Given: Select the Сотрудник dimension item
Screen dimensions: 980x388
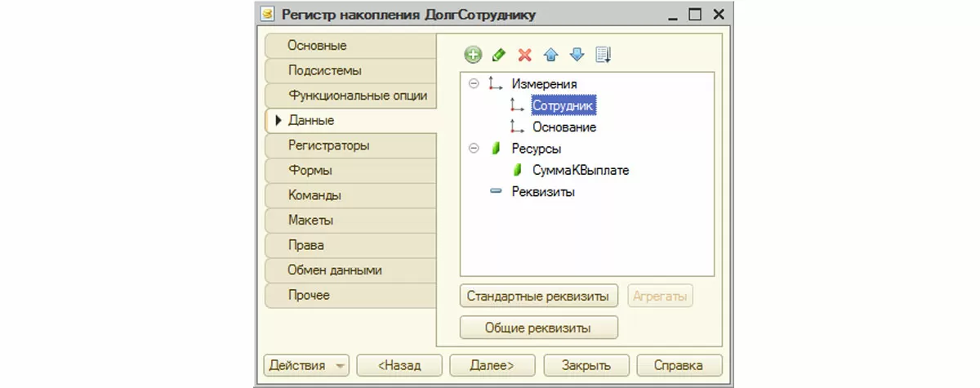Looking at the screenshot, I should pos(563,105).
